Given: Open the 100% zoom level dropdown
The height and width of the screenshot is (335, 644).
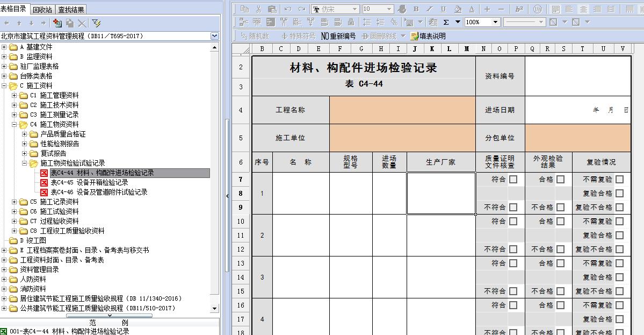Looking at the screenshot, I should [x=496, y=22].
